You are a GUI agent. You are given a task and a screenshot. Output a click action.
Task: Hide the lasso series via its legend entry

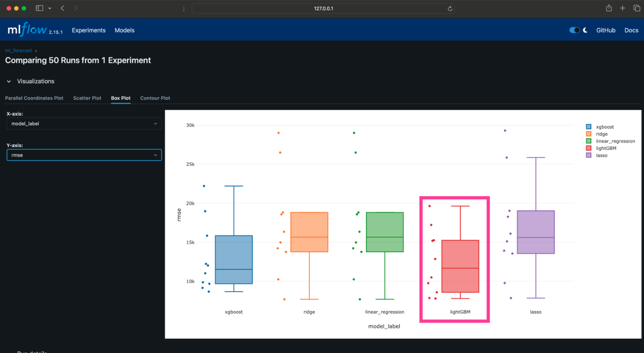click(601, 155)
